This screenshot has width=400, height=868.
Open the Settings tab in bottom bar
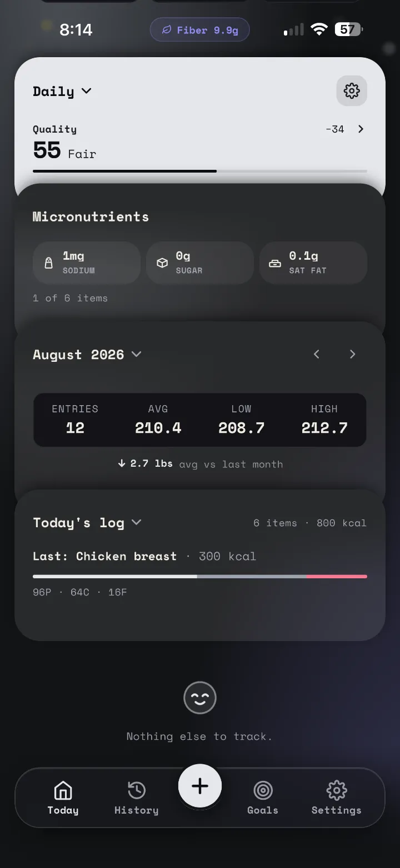pos(336,798)
